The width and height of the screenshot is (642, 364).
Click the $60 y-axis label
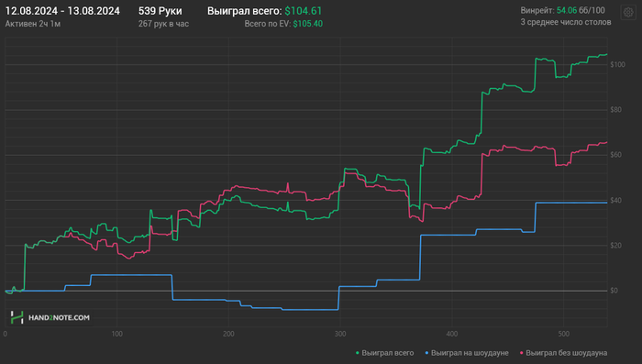(x=615, y=155)
